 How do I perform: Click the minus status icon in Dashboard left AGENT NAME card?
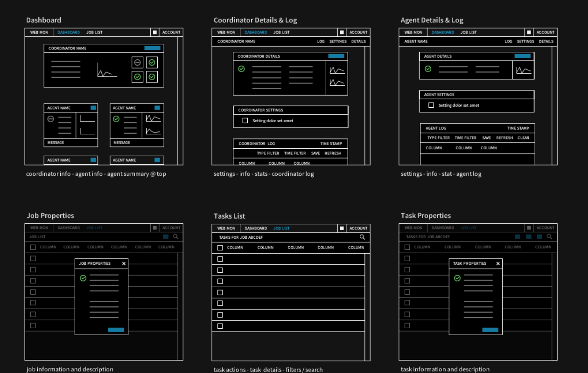pyautogui.click(x=51, y=119)
